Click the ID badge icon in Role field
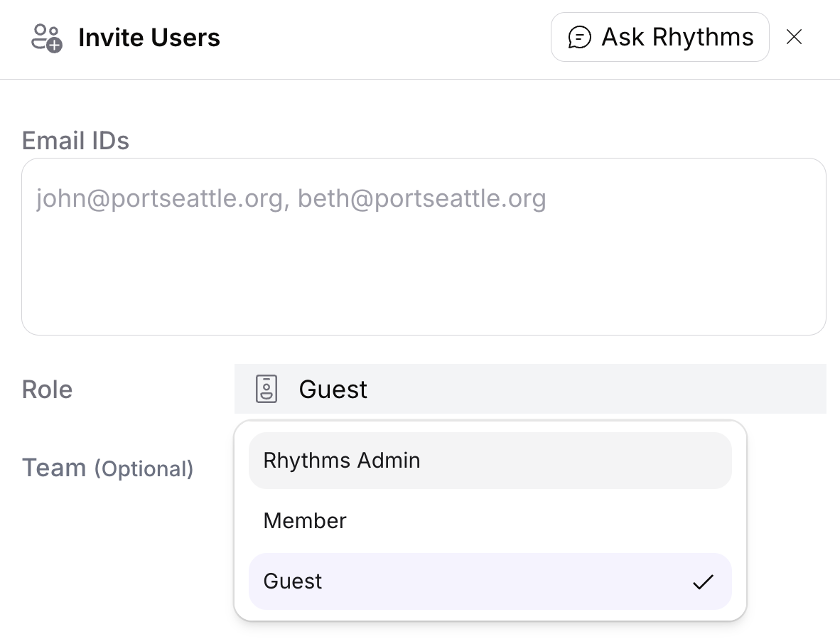Image resolution: width=840 pixels, height=644 pixels. (266, 389)
